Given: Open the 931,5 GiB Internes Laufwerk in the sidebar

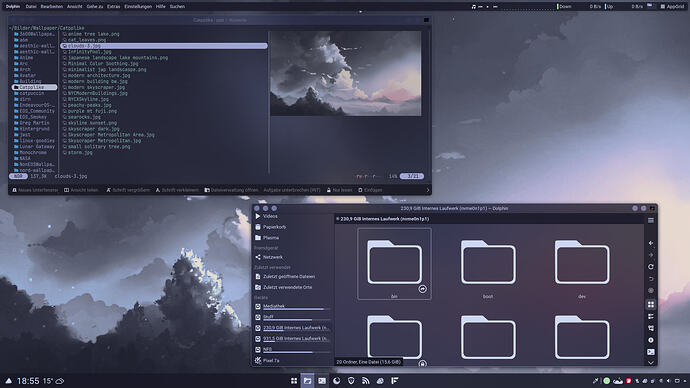Looking at the screenshot, I should (292, 339).
